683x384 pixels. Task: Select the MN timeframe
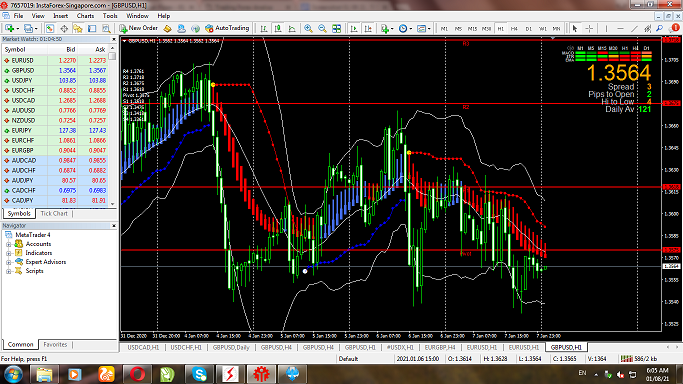556,29
